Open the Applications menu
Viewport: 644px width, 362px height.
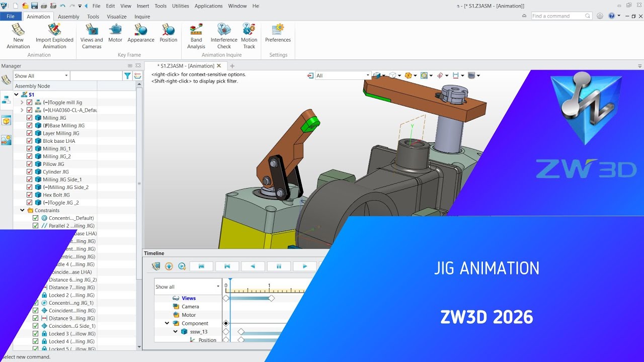[x=208, y=6]
